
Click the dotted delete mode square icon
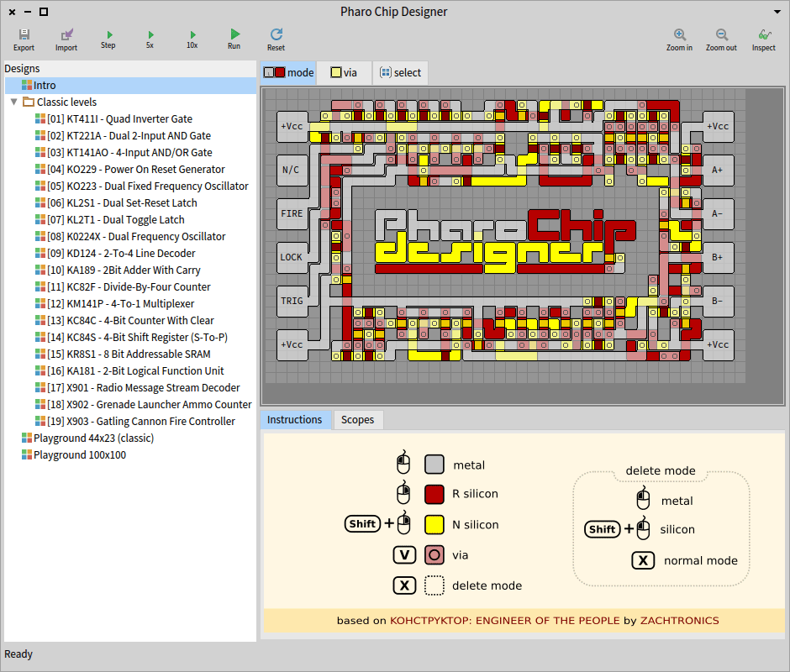coord(434,585)
